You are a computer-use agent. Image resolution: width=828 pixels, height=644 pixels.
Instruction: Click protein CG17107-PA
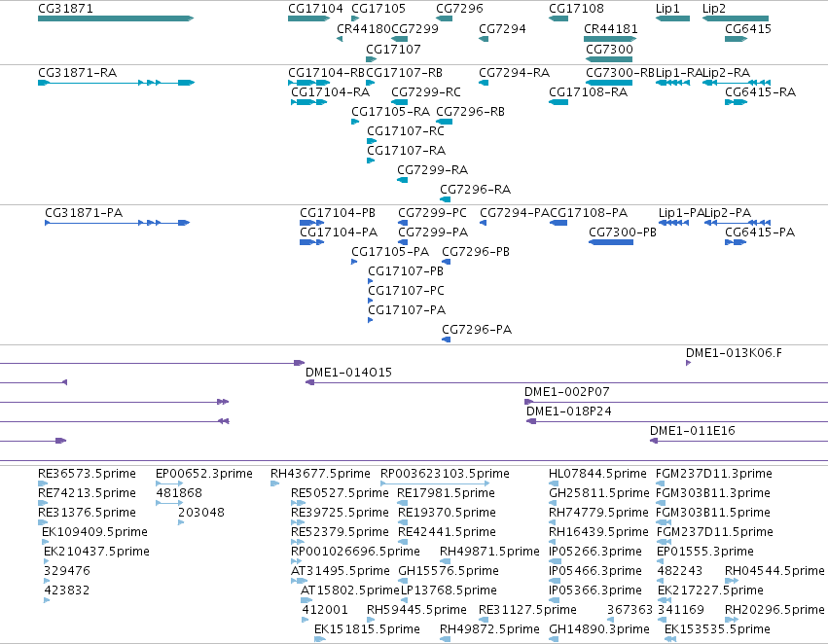coord(370,320)
